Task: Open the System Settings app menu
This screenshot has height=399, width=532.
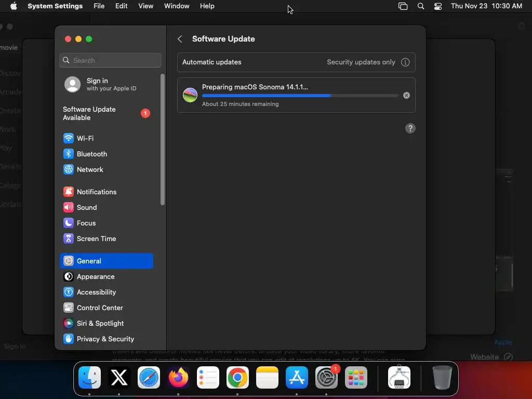Action: pyautogui.click(x=55, y=6)
